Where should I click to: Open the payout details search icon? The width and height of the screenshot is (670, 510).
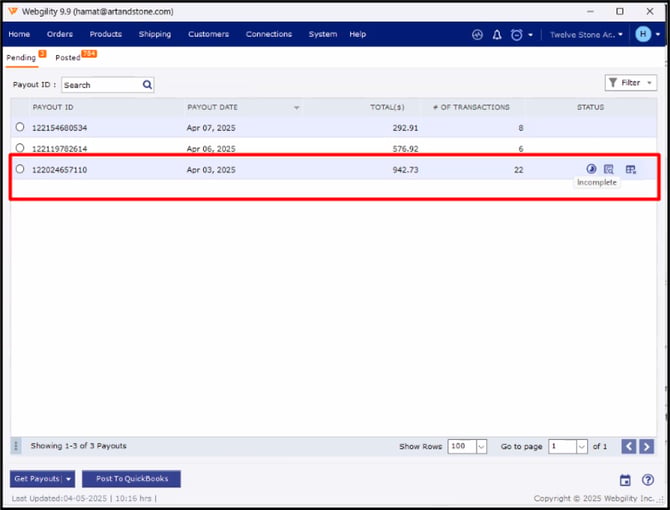tap(608, 169)
